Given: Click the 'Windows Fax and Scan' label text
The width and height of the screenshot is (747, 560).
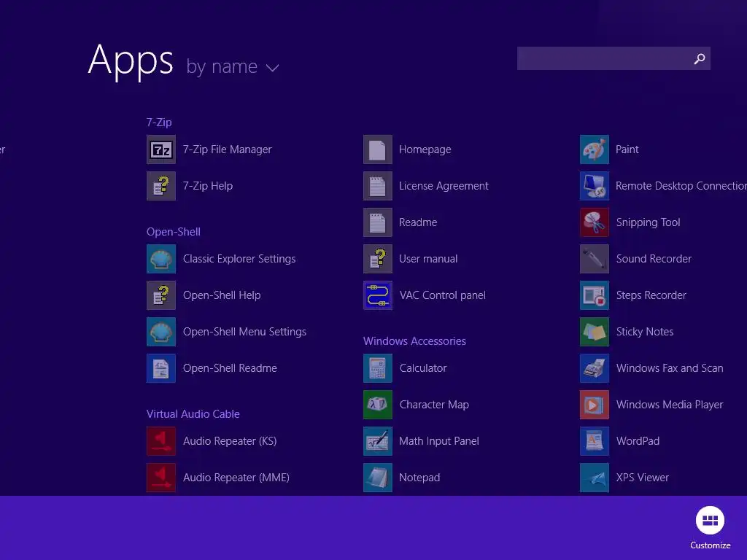Looking at the screenshot, I should pos(670,368).
